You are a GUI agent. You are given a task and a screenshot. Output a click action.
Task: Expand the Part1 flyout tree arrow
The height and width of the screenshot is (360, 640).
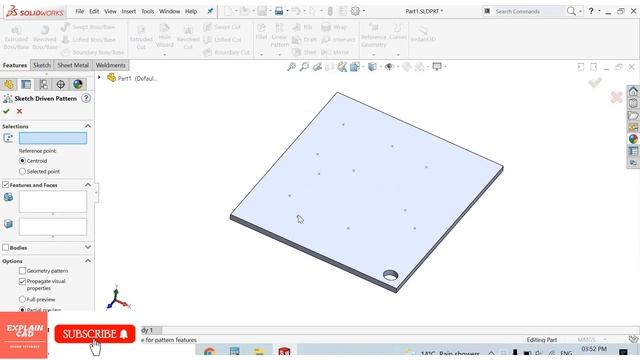pyautogui.click(x=99, y=78)
